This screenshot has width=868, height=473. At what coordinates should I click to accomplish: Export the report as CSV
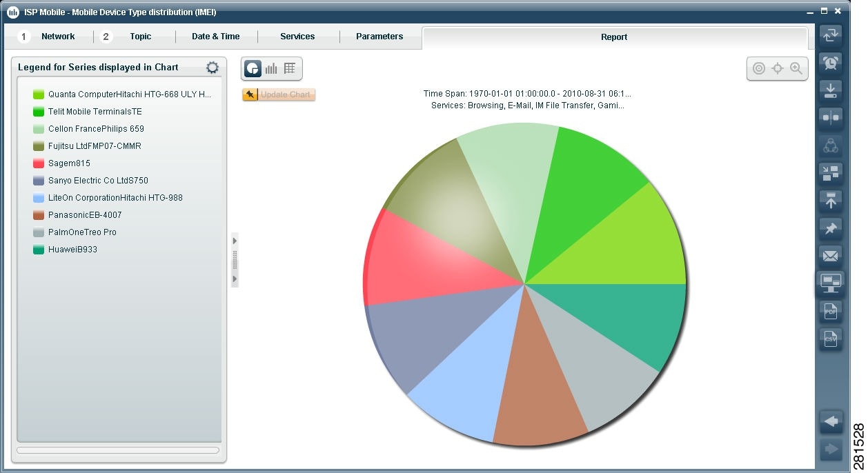[830, 339]
